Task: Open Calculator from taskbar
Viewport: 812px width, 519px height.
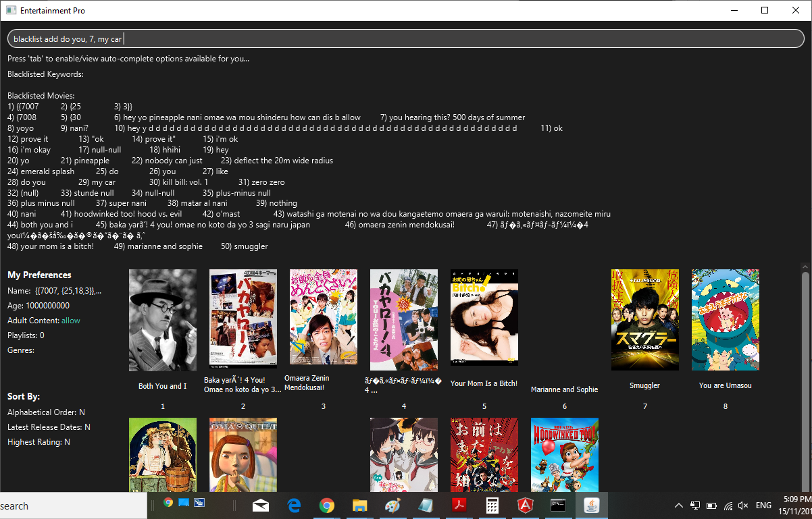Action: coord(492,506)
